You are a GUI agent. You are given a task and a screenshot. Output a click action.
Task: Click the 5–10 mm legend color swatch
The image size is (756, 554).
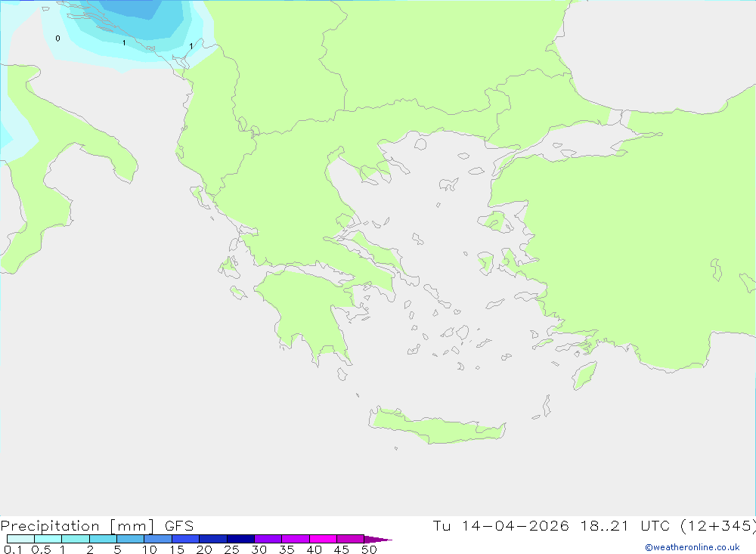click(x=130, y=539)
